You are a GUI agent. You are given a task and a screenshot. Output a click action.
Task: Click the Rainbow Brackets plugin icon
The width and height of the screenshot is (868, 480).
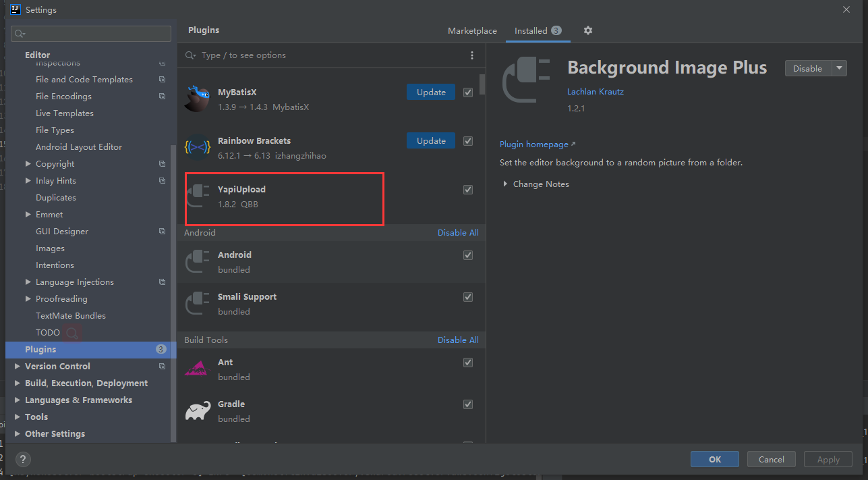tap(197, 148)
